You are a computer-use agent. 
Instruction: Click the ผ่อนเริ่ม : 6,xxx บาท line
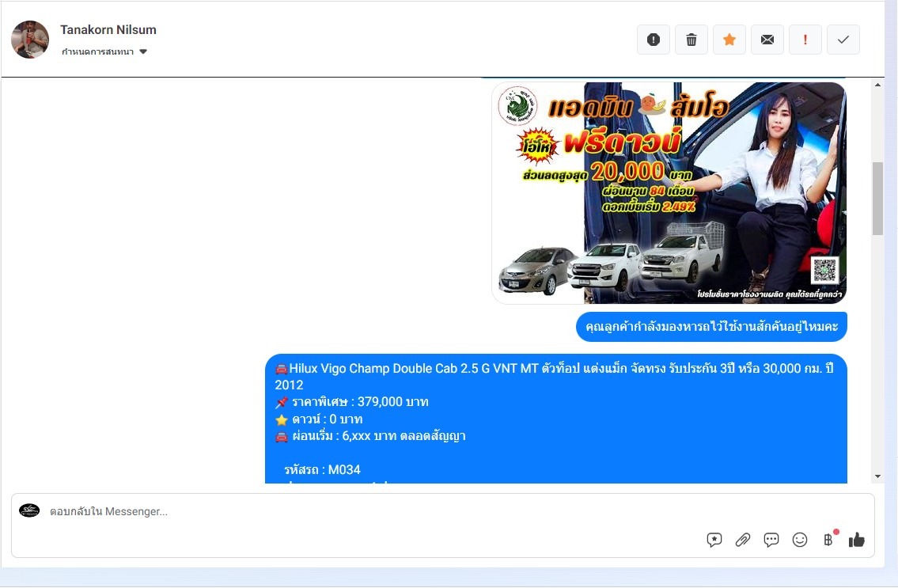tap(370, 436)
